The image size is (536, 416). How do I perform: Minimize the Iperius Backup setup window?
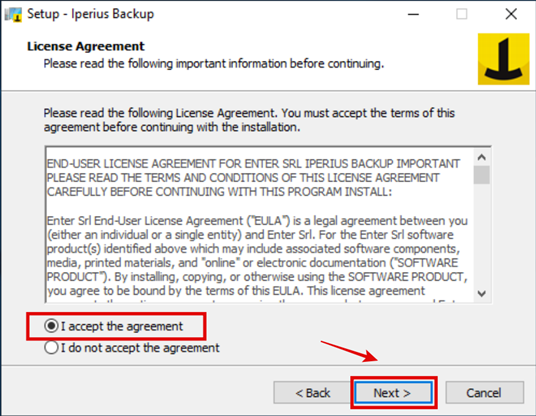click(x=413, y=14)
